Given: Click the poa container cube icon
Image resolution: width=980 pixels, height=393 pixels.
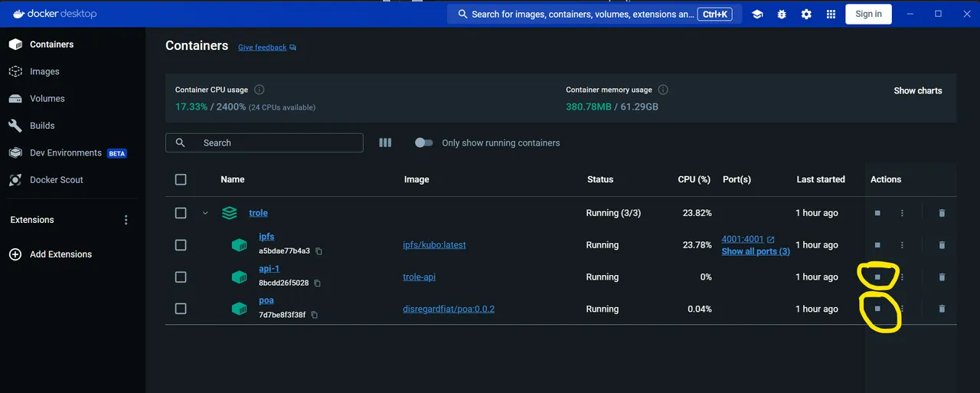Looking at the screenshot, I should pyautogui.click(x=239, y=309).
